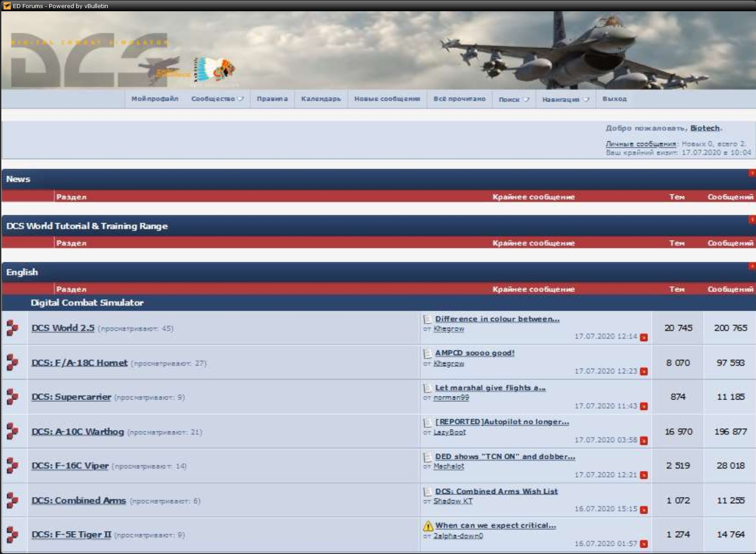Open the DCS: F-5E Tiger II forum
Screen dimensions: 756x554
point(71,534)
